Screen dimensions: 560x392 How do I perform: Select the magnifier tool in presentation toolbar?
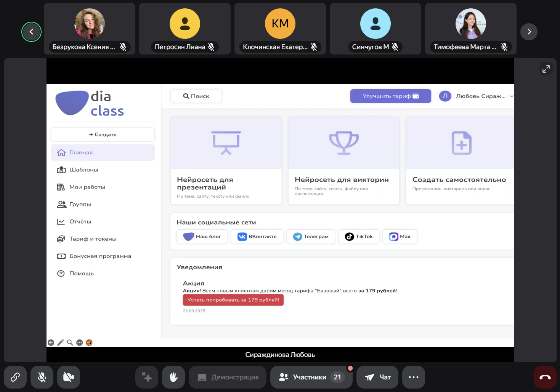[x=70, y=342]
